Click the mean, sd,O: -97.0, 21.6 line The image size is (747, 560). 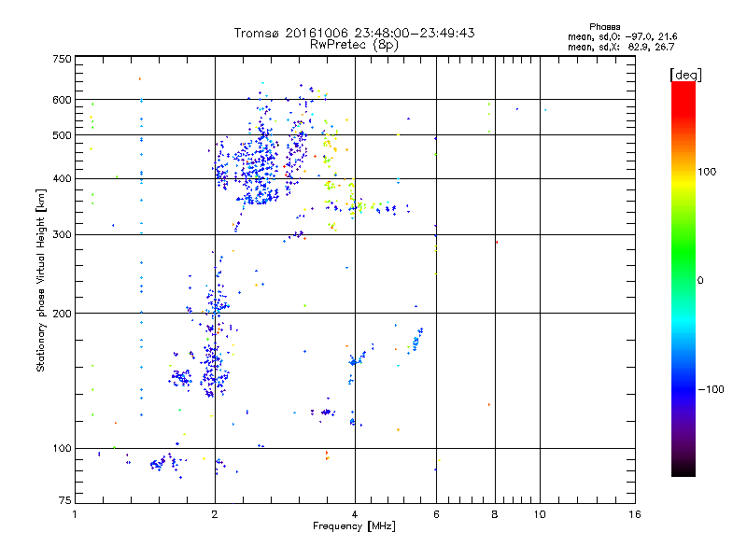pyautogui.click(x=622, y=36)
